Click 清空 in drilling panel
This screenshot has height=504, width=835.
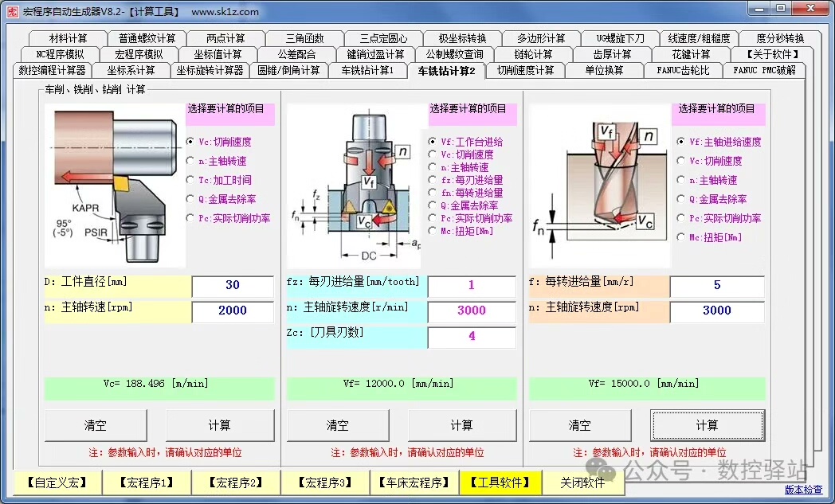coord(580,425)
